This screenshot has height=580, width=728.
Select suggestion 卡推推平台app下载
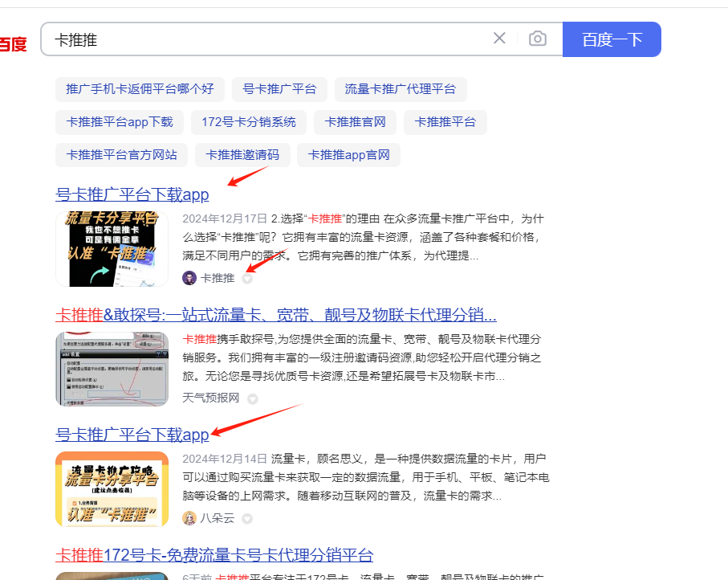120,122
